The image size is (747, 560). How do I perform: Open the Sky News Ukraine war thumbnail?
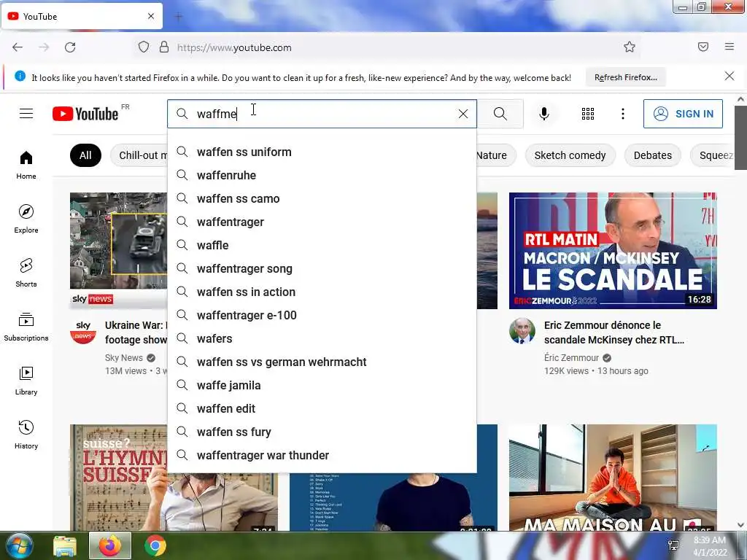(119, 251)
